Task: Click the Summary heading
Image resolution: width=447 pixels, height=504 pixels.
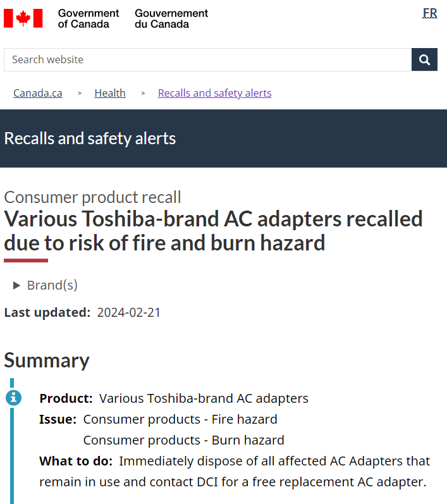Action: 47,360
